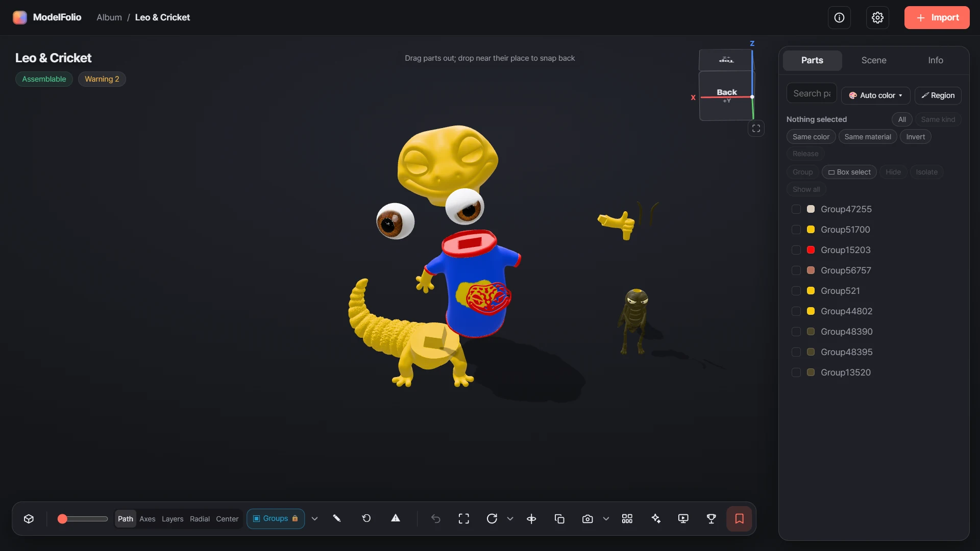Open the grid layout icon
This screenshot has width=980, height=551.
pyautogui.click(x=627, y=519)
